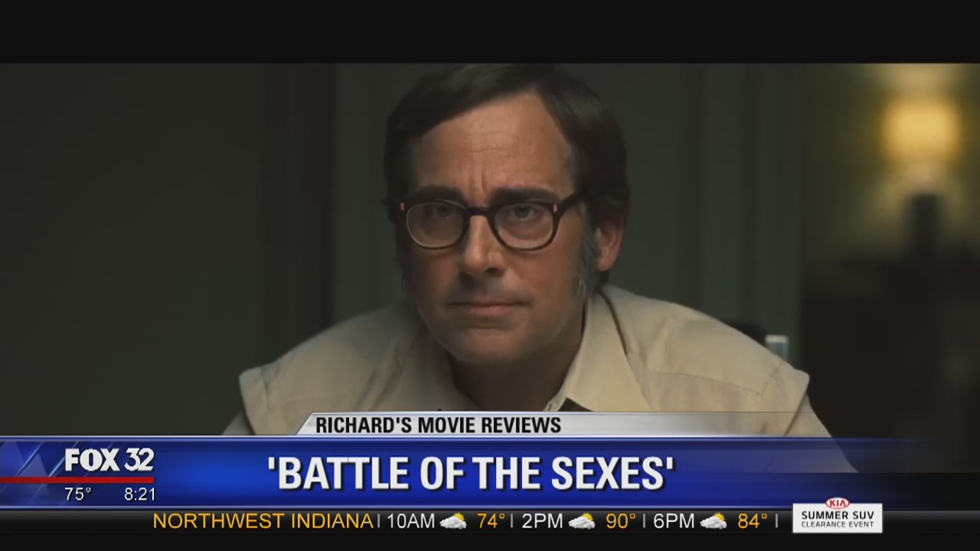Select the 2PM forecast time label

(542, 522)
